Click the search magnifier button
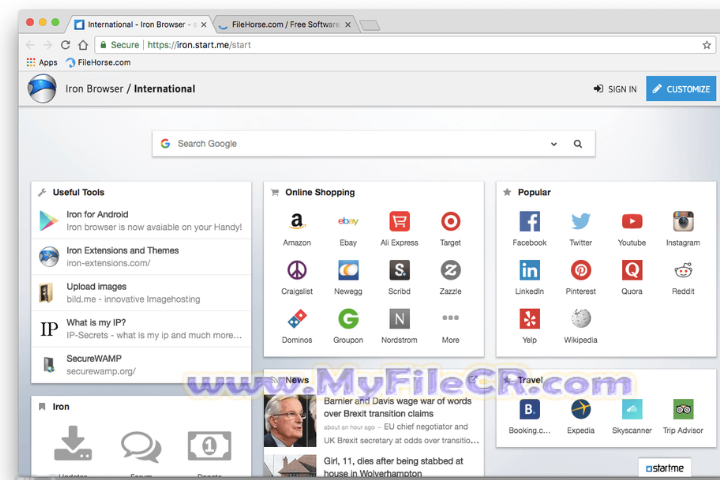The image size is (720, 480). point(578,144)
